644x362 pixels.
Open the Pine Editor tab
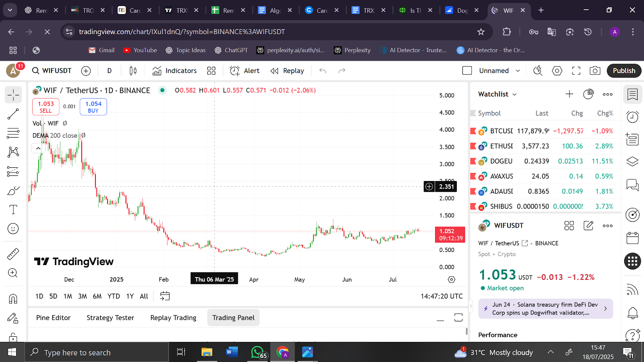click(x=53, y=318)
